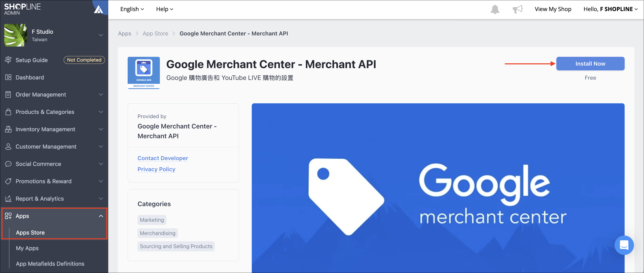Click the Order Management clipboard icon
Viewport: 644px width, 273px height.
coord(8,95)
